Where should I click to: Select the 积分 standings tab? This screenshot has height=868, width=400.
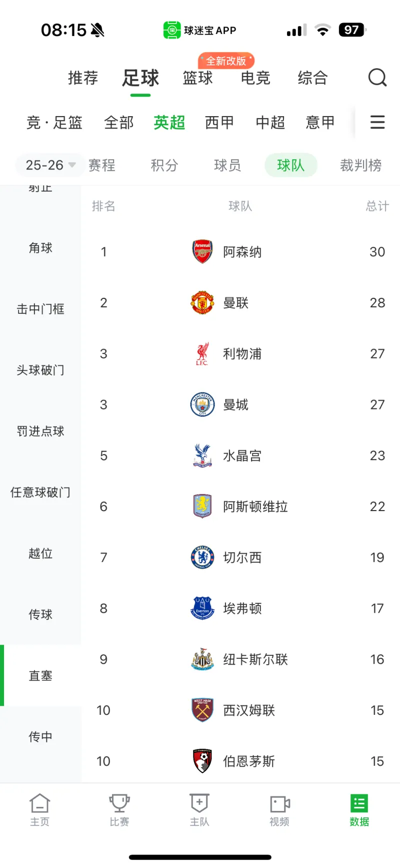pyautogui.click(x=164, y=165)
